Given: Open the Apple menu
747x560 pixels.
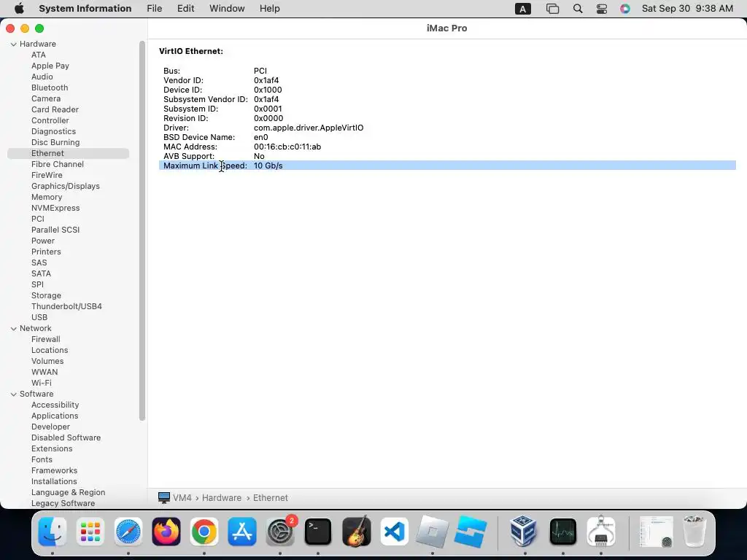Looking at the screenshot, I should [x=19, y=9].
